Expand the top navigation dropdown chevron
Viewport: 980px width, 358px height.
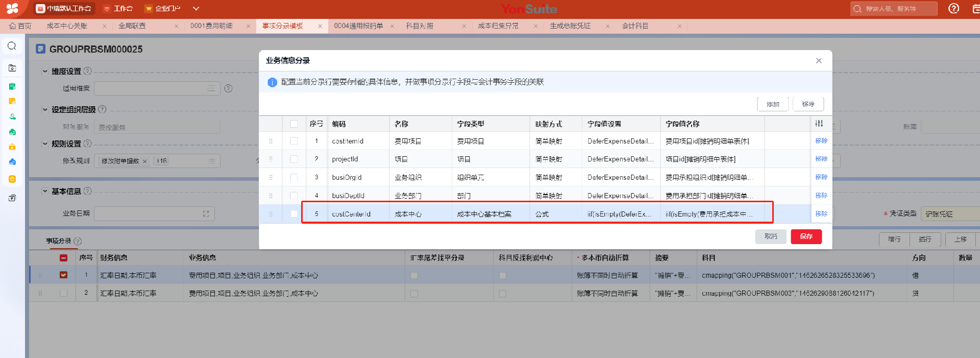click(196, 9)
